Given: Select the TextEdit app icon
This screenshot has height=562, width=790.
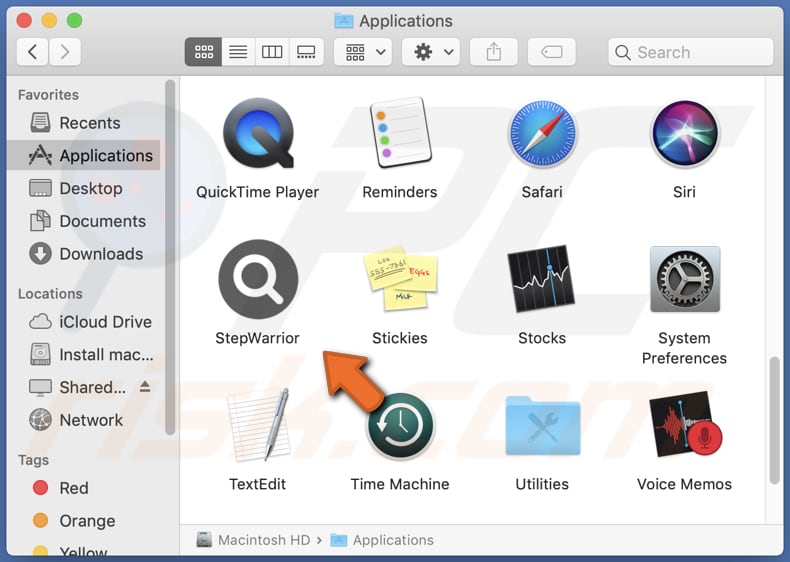Looking at the screenshot, I should pos(258,424).
